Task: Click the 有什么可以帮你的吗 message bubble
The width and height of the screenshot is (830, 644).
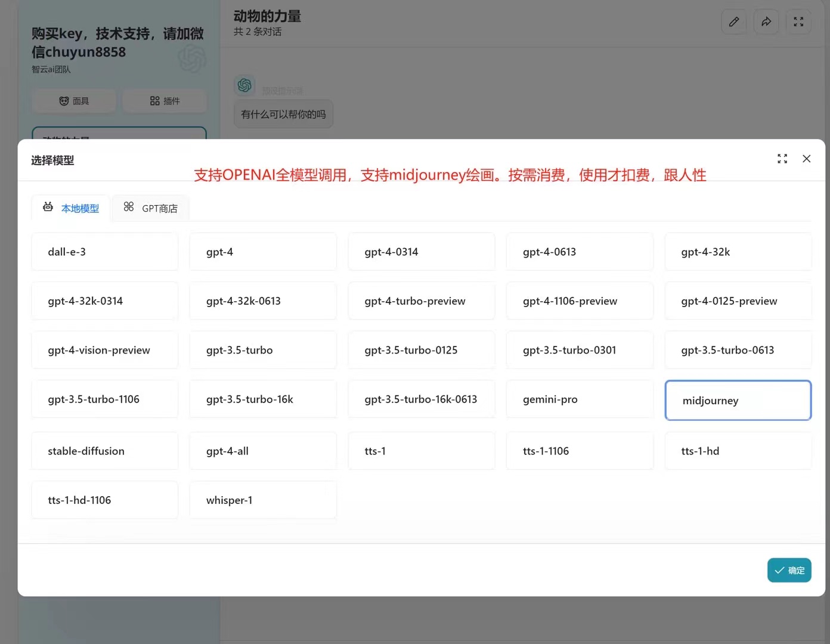Action: click(283, 114)
